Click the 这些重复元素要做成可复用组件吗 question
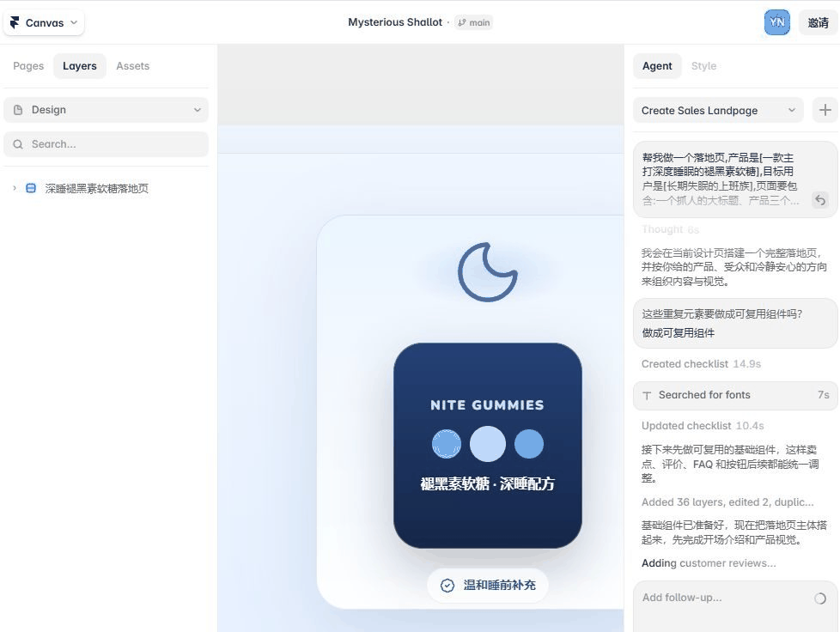840x632 pixels. (x=721, y=314)
